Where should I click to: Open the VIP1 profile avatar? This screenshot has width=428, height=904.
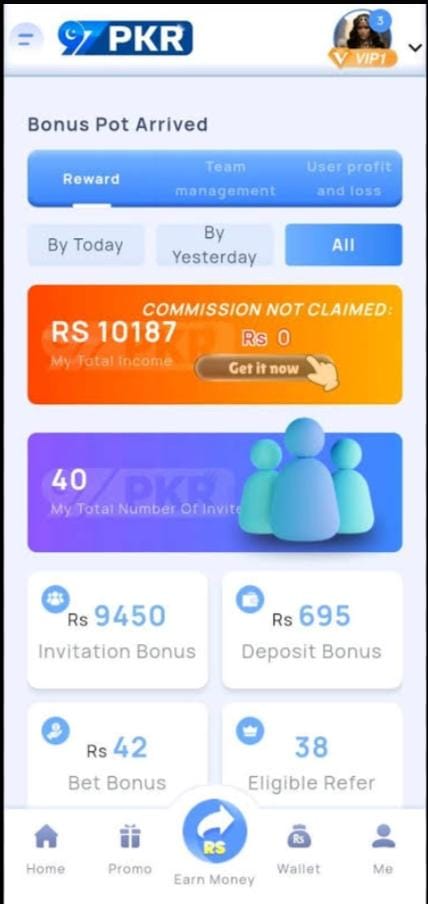363,37
